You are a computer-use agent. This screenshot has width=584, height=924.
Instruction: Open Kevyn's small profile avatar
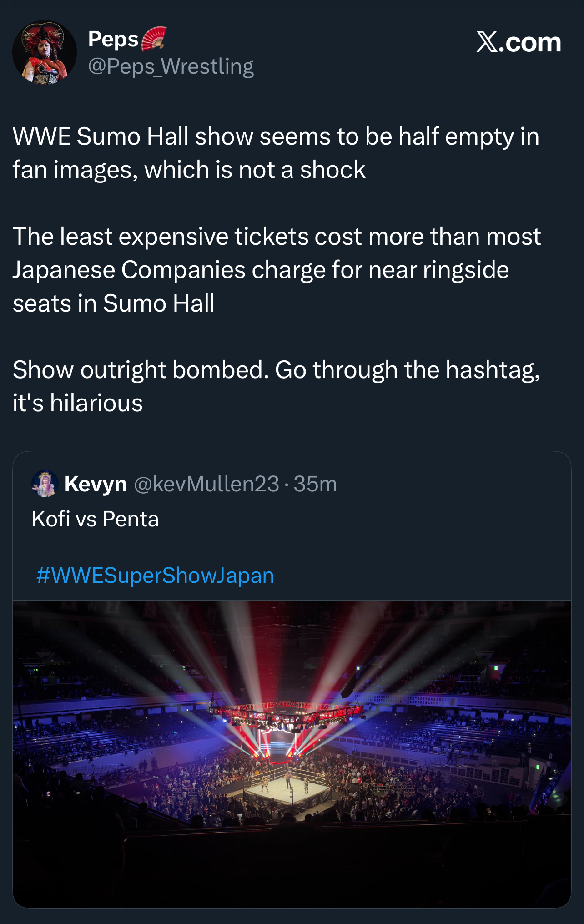coord(45,483)
